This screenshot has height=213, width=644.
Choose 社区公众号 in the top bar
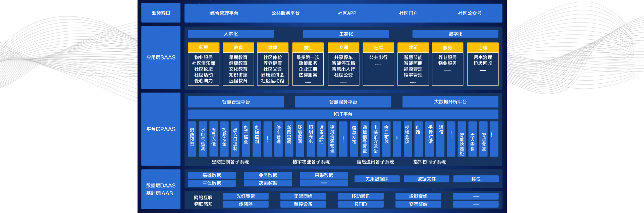click(469, 13)
